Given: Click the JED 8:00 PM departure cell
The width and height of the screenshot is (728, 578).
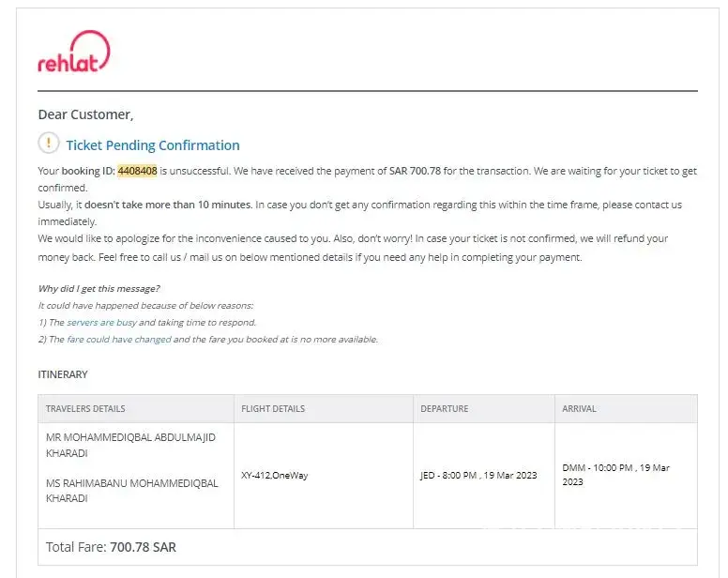Looking at the screenshot, I should tap(478, 475).
